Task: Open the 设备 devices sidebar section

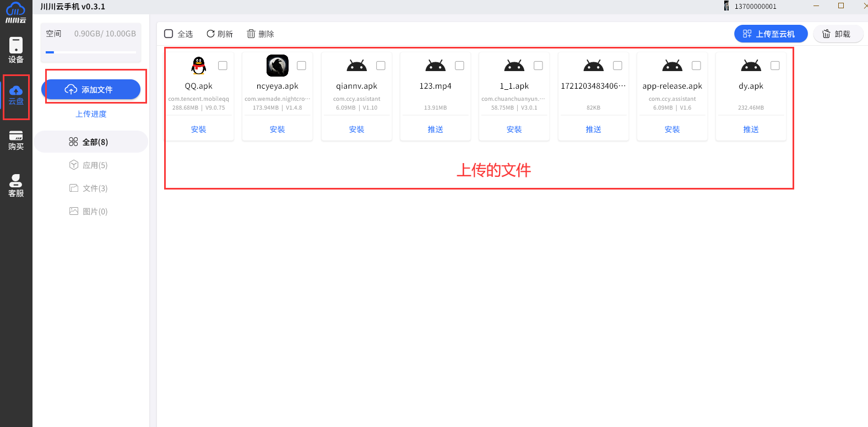Action: (16, 50)
